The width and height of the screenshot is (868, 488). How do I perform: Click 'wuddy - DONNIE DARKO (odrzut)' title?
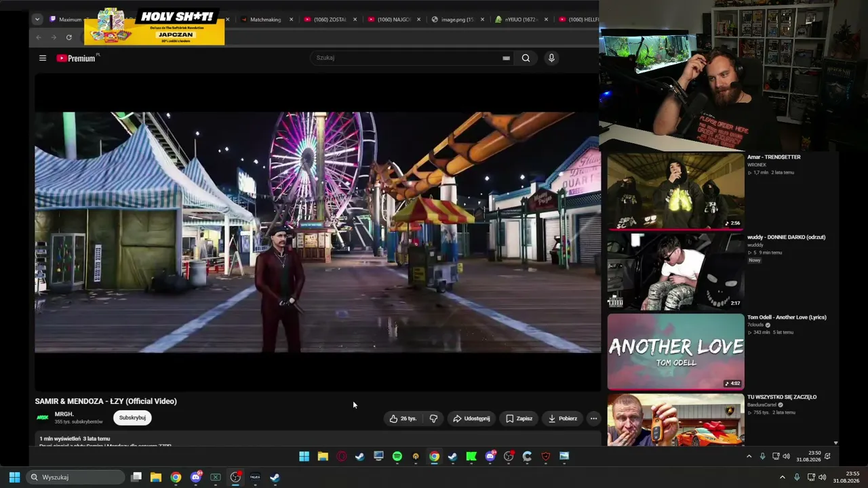(x=786, y=237)
